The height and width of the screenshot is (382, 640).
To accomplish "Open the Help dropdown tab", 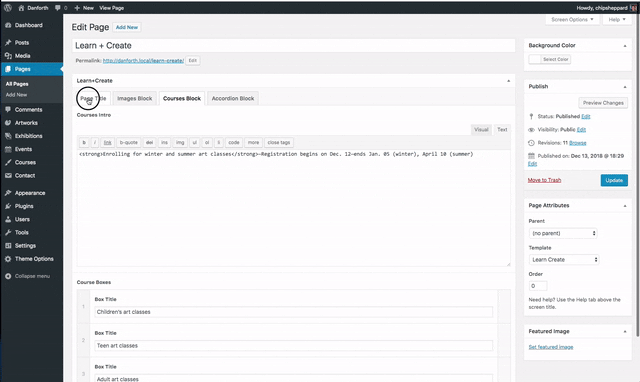I will 617,20.
